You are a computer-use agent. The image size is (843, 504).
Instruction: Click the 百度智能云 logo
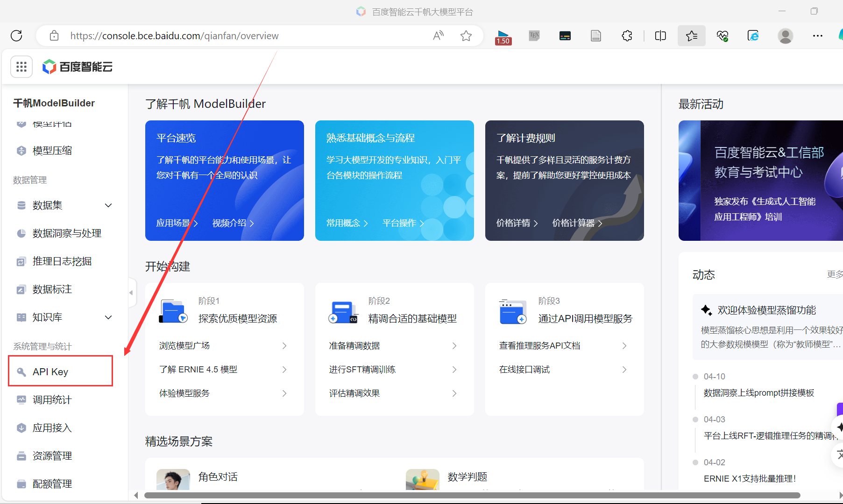(78, 67)
